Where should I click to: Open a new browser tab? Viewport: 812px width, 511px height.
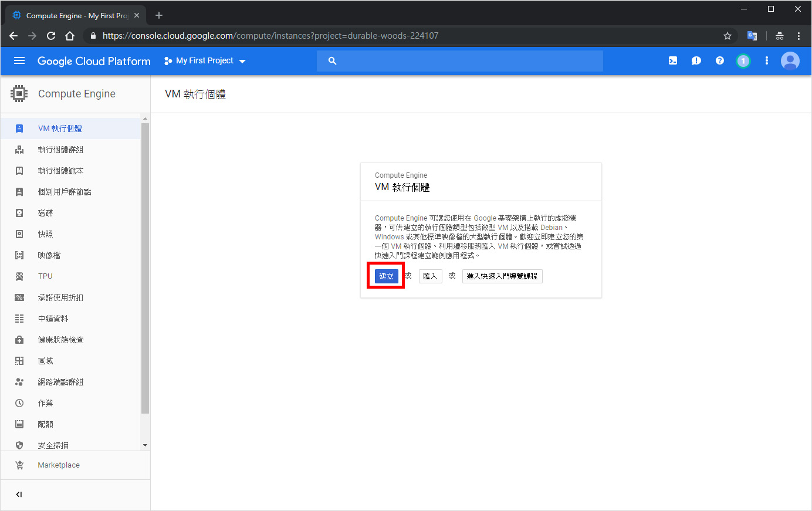[x=159, y=15]
